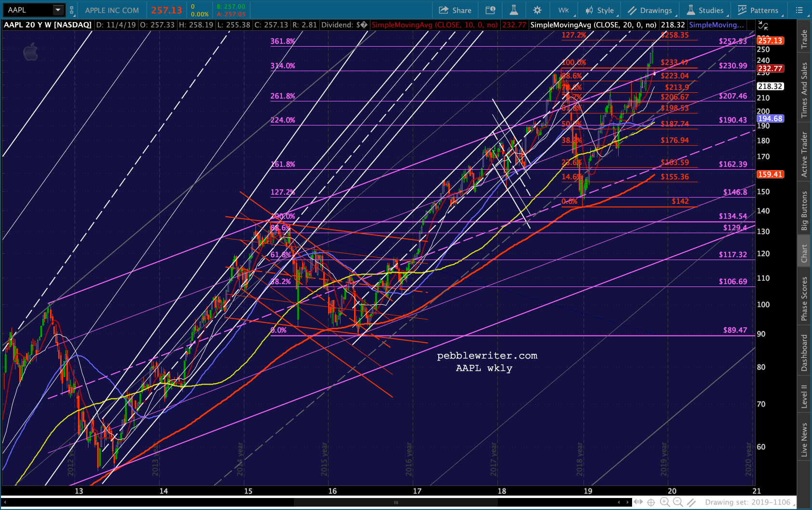Click the SimpleMovingAvg 20 study label
Screen dimensions: 812x510
click(593, 25)
